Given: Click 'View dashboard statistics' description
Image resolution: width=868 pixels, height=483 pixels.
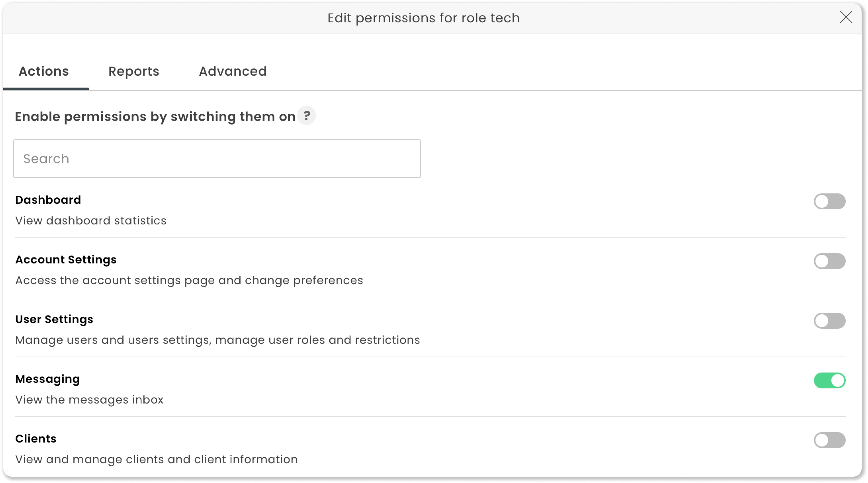Looking at the screenshot, I should pos(91,221).
